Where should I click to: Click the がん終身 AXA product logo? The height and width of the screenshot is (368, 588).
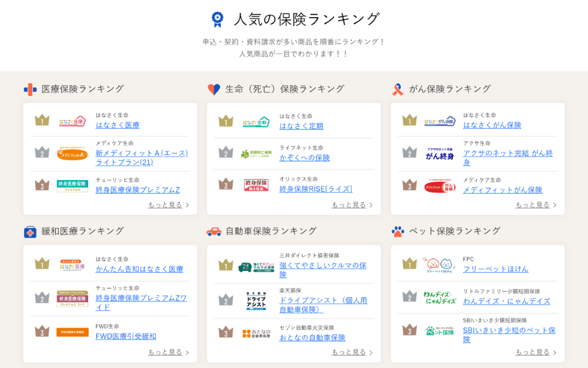click(440, 154)
